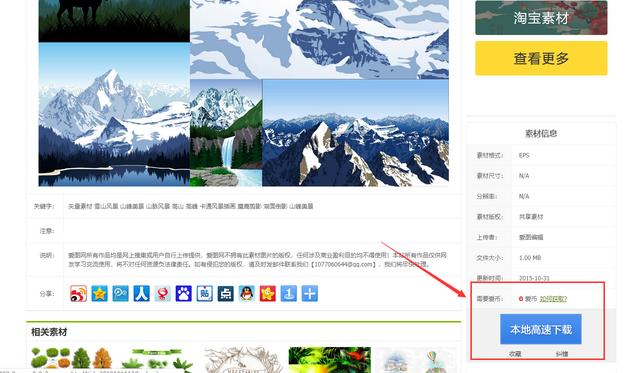Share to Renren icon
The width and height of the screenshot is (640, 373).
pyautogui.click(x=141, y=293)
